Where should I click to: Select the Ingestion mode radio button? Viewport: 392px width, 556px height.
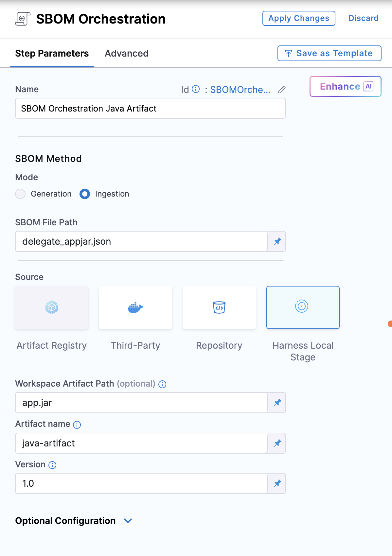pos(85,194)
